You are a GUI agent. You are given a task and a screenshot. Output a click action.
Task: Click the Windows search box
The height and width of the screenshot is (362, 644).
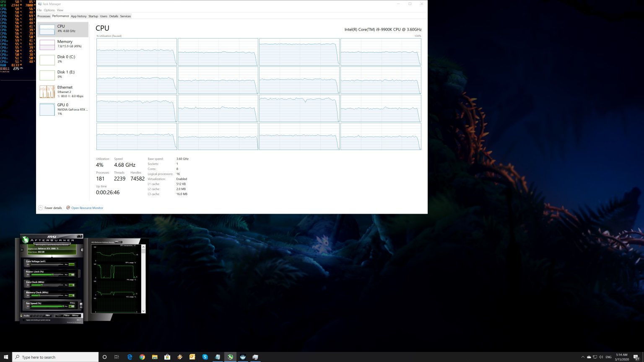(55, 357)
